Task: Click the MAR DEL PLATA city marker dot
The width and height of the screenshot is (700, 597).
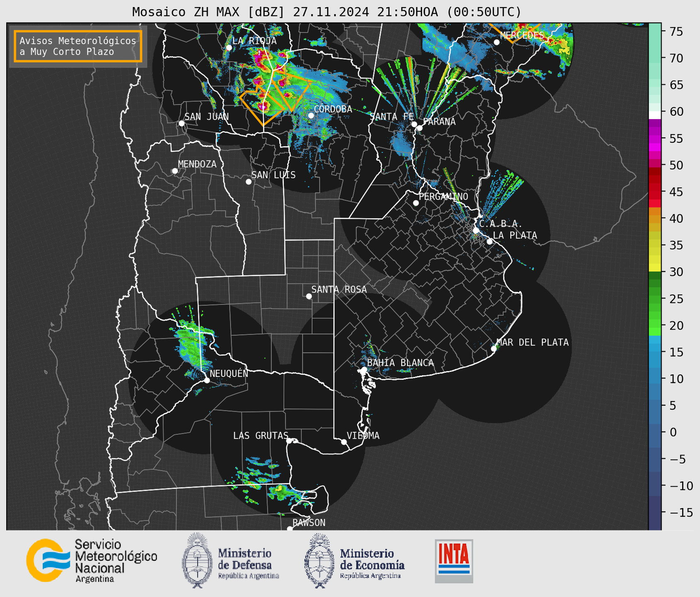Action: point(493,349)
